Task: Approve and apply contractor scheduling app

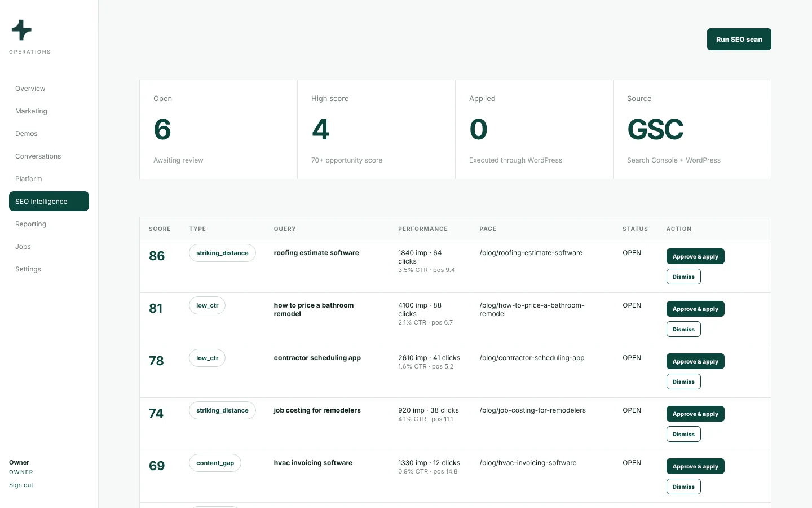Action: point(695,362)
